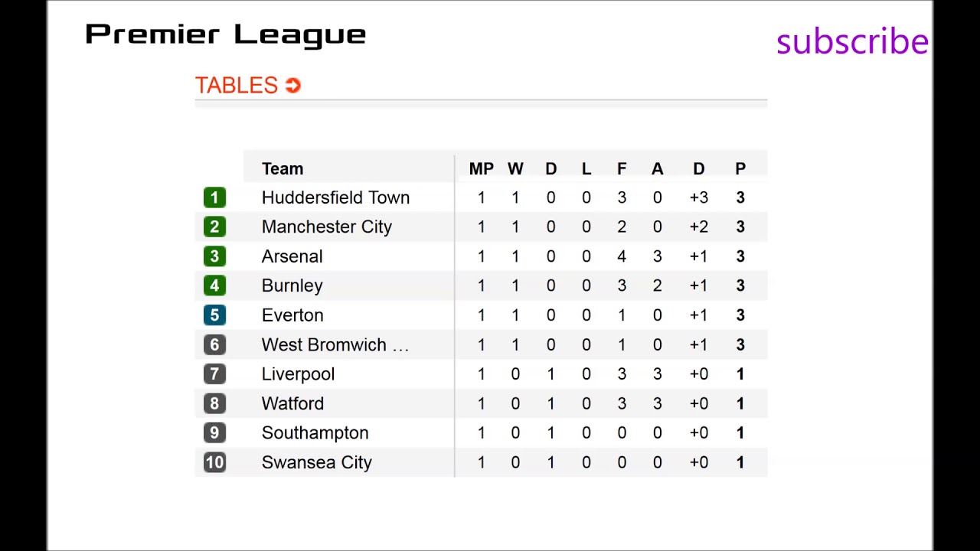Click the blue rank 5 badge
The image size is (980, 551).
(x=214, y=315)
